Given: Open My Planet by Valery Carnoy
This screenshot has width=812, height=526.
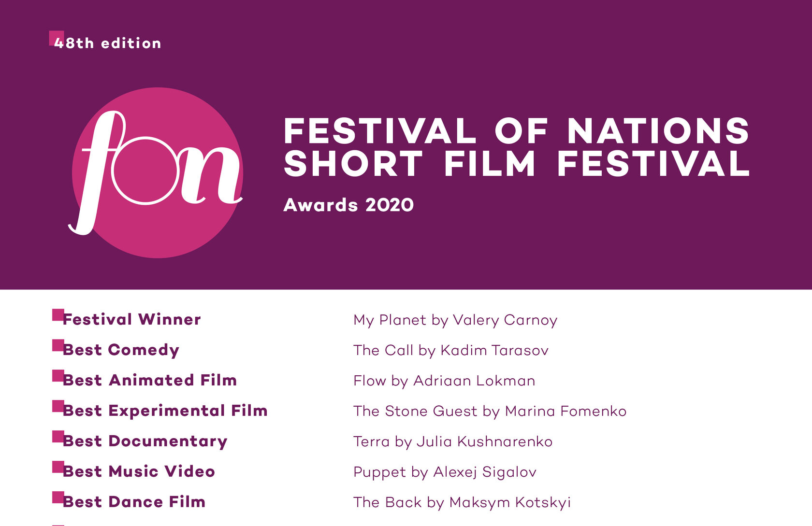Looking at the screenshot, I should [x=455, y=320].
